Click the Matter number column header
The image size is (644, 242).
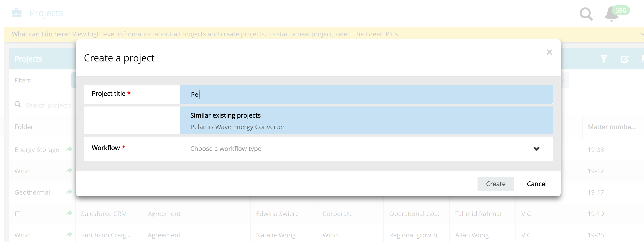pos(612,127)
